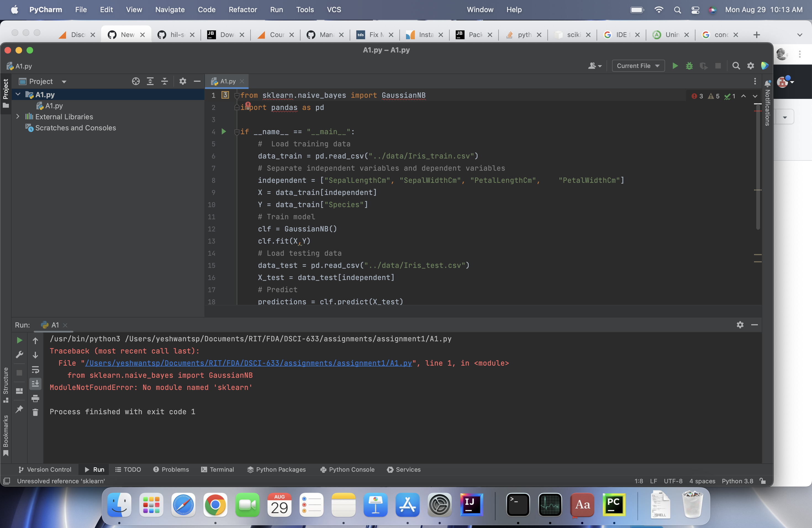Screen dimensions: 812x528
Task: Run with coverage using the shield icon
Action: click(703, 66)
